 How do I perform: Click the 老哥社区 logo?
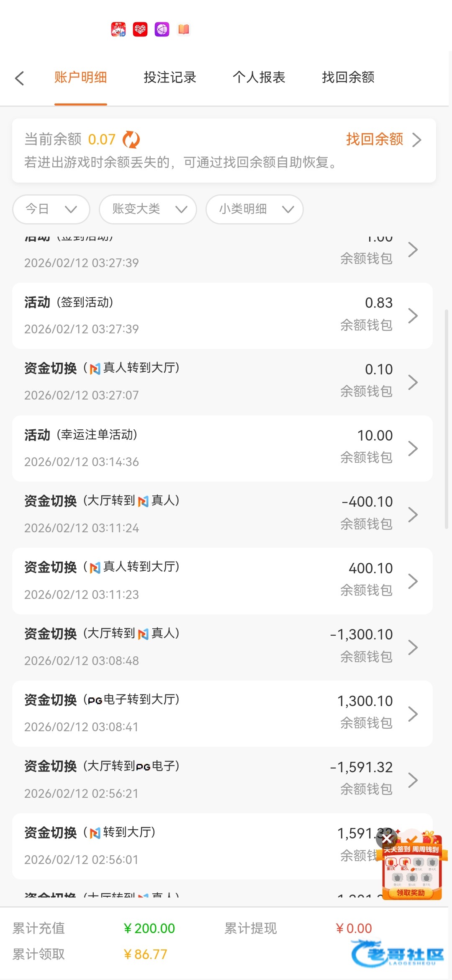point(398,954)
